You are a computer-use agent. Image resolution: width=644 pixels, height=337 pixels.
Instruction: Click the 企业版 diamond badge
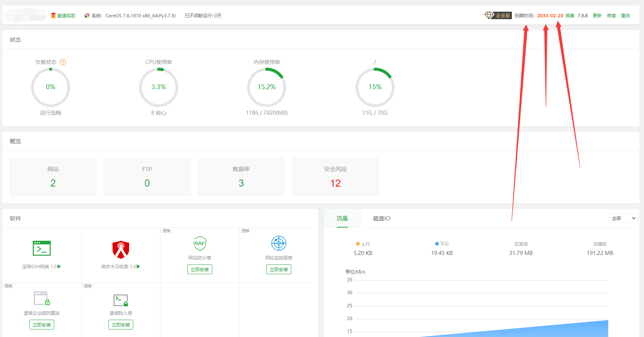point(498,15)
